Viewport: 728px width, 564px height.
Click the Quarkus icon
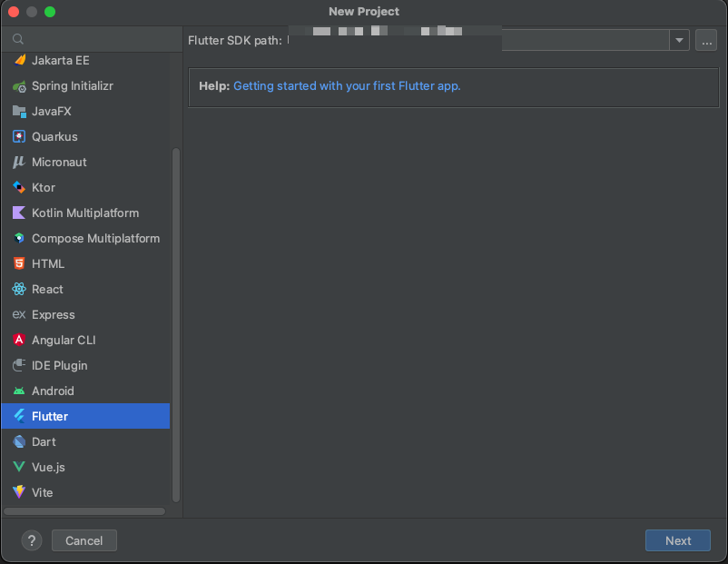(x=19, y=136)
